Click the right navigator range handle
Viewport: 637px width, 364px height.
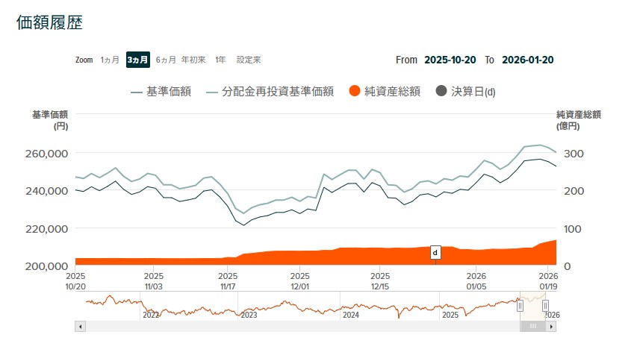point(545,305)
